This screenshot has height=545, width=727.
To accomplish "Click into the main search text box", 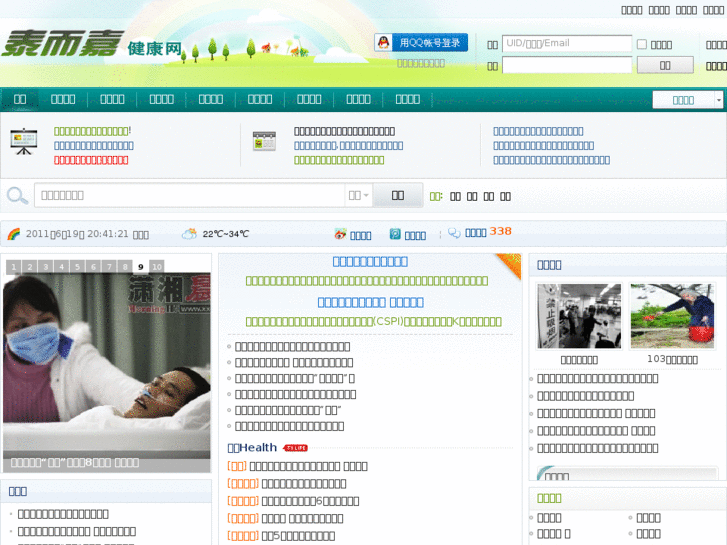I will click(x=189, y=195).
